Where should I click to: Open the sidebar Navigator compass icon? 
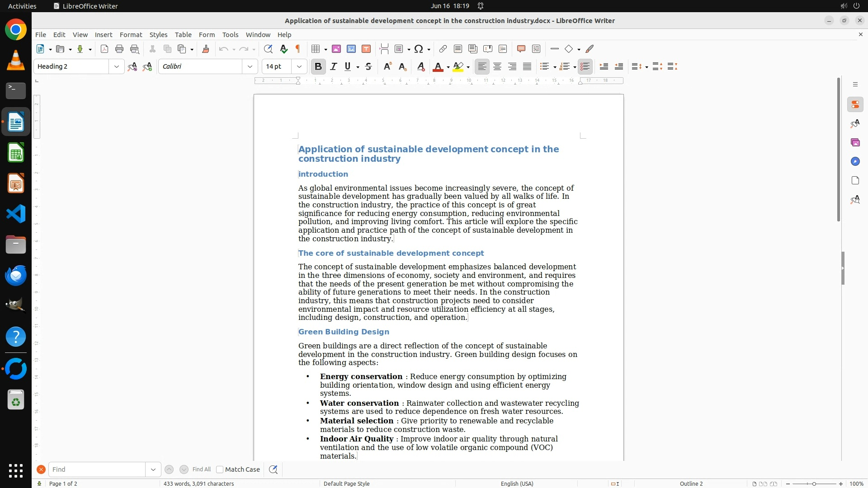click(x=855, y=162)
